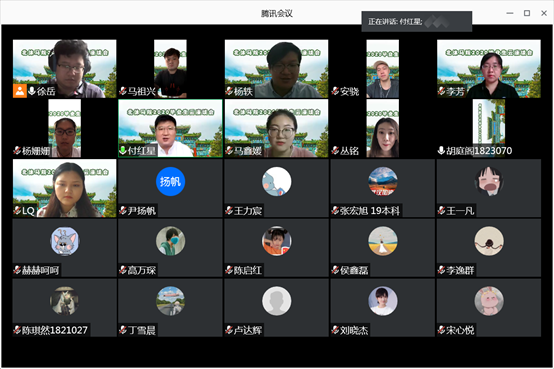Select 赫赫呵呵's cartoon cat avatar

65,241
